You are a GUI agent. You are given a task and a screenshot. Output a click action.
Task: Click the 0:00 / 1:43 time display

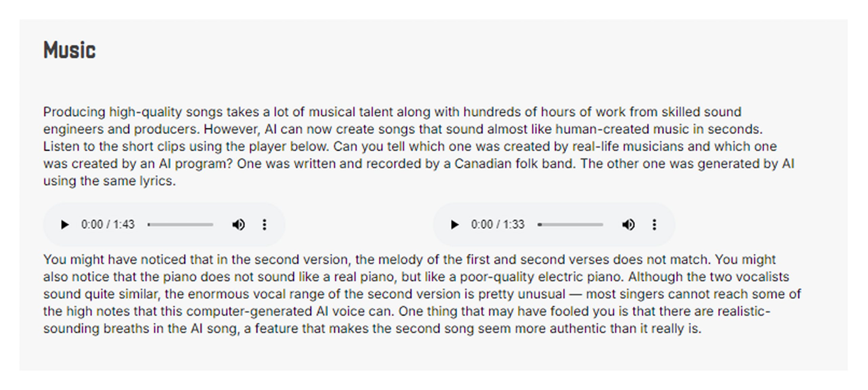(108, 225)
